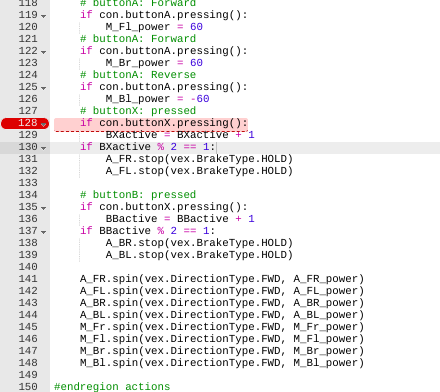
Task: Click 'BXactive = BXactive + 1' on line 129
Action: coord(180,135)
